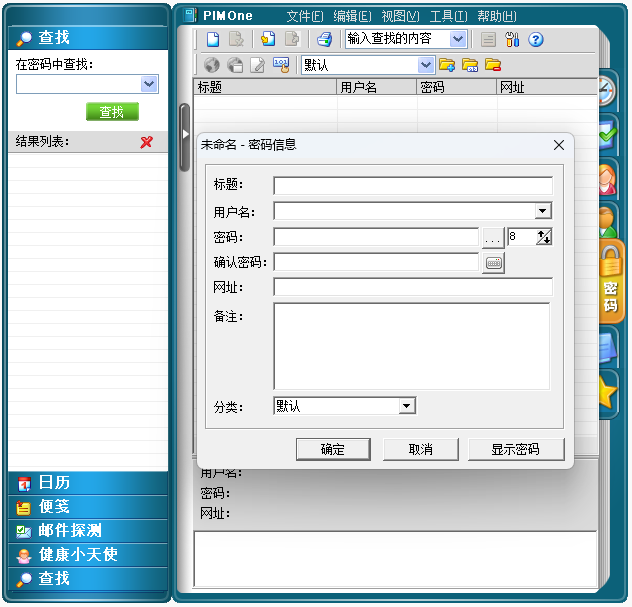The width and height of the screenshot is (632, 607).
Task: Click the greyed list view icon
Action: point(488,39)
